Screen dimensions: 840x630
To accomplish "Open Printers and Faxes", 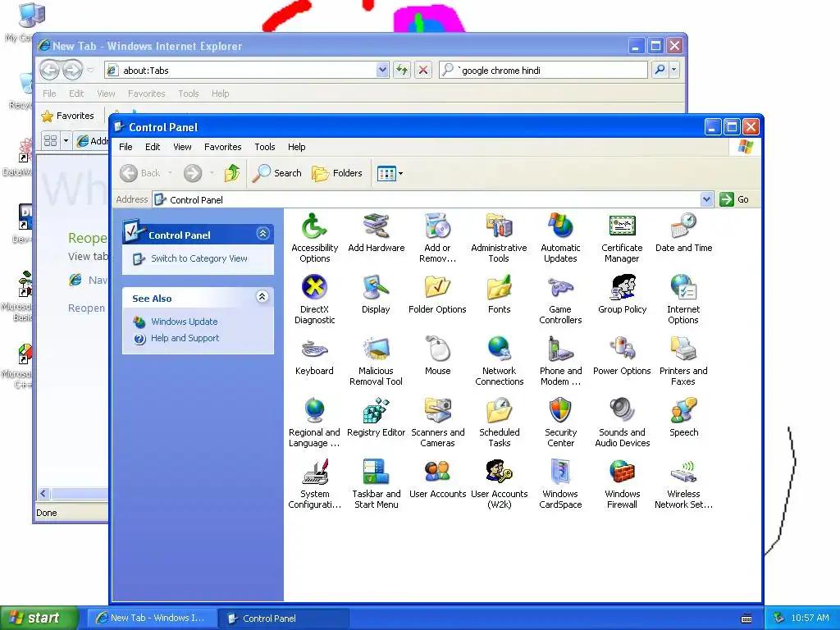I will 683,361.
